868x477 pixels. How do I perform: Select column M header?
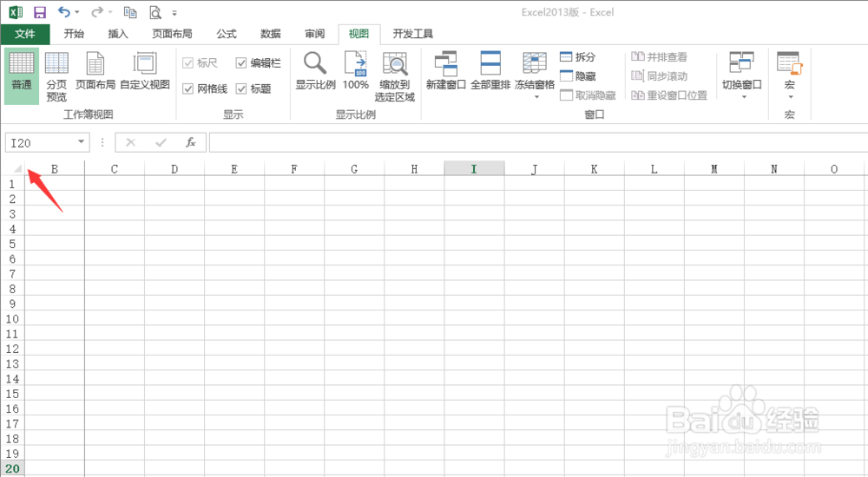coord(714,169)
